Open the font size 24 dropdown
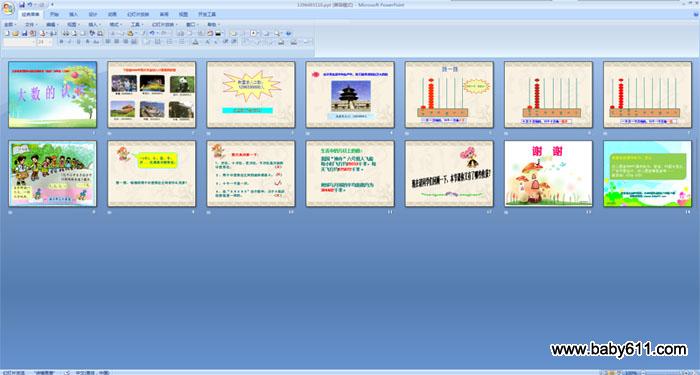 coord(50,42)
